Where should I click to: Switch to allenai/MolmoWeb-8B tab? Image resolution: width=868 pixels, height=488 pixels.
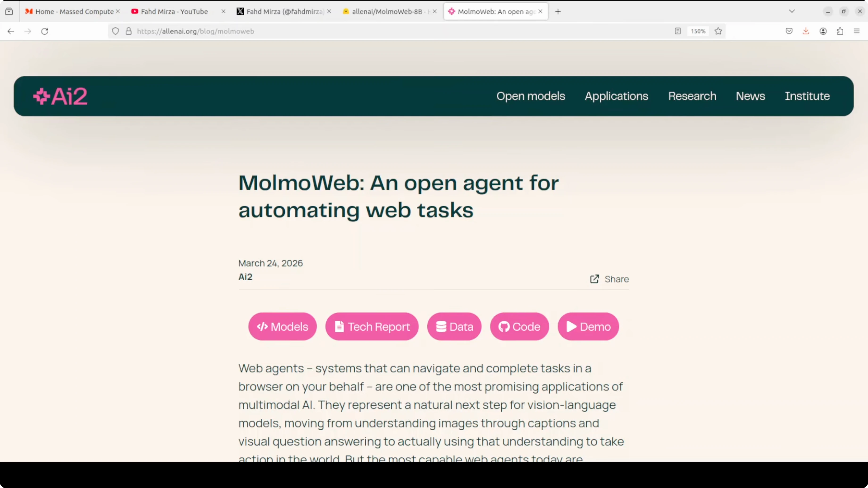(x=387, y=12)
